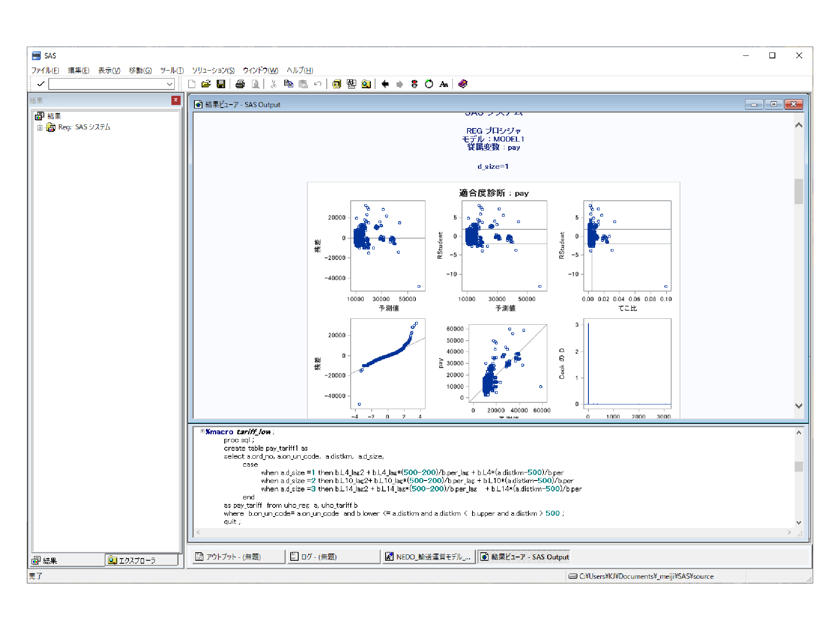The height and width of the screenshot is (630, 840).
Task: Open the SAS Explorer toolbar icon
Action: pyautogui.click(x=352, y=84)
